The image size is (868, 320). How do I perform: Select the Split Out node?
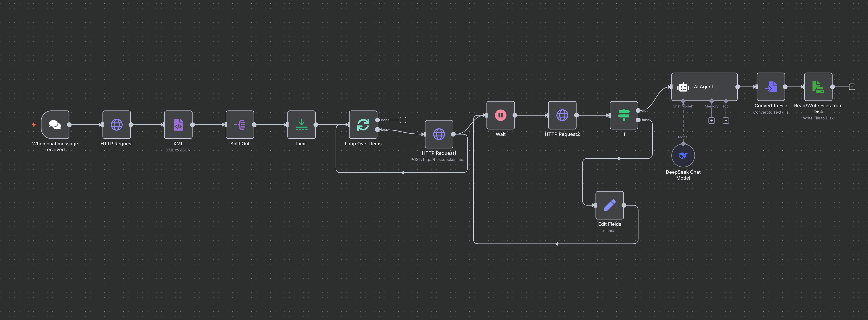click(240, 125)
